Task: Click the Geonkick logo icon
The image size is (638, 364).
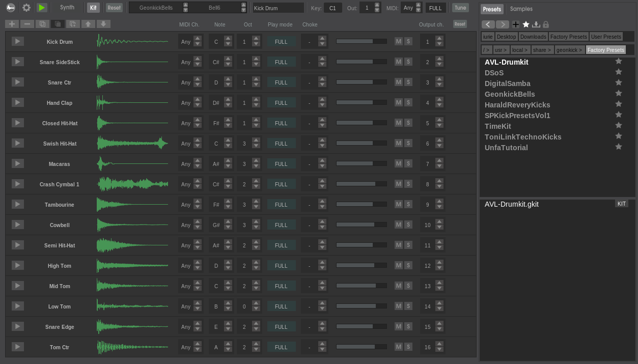Action: click(10, 8)
